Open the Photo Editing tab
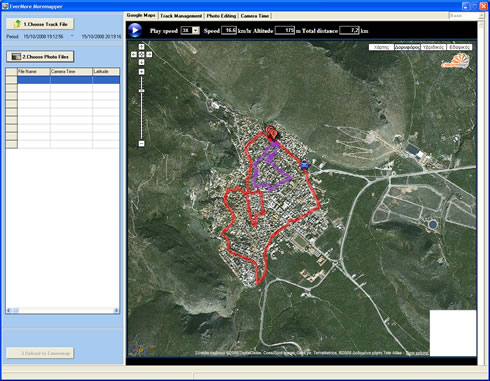490x381 pixels. click(x=221, y=16)
